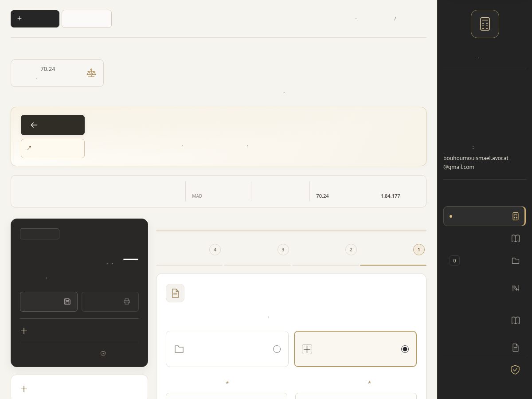This screenshot has height=399, width=532.
Task: Click the scales icon beside 70.24
Action: pos(91,73)
